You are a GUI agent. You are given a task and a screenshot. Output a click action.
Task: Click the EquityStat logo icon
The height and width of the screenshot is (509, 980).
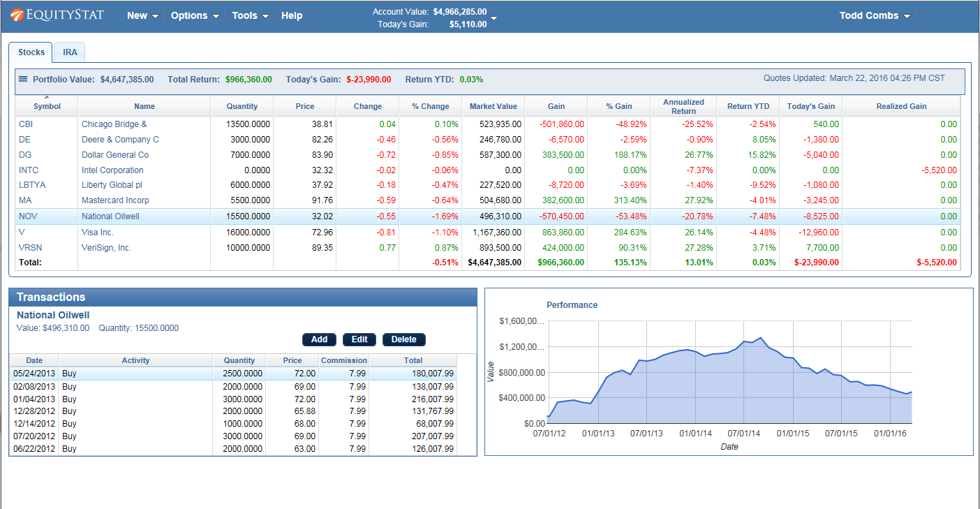pos(16,15)
